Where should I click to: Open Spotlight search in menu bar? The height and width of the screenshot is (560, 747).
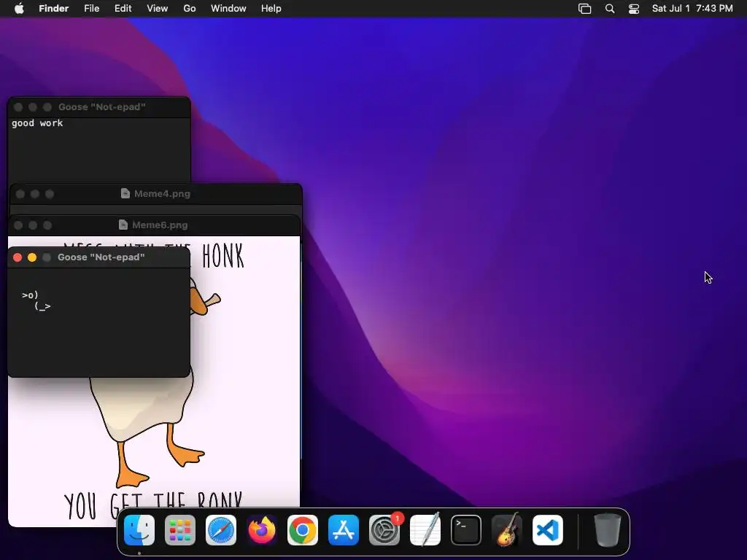click(x=610, y=9)
